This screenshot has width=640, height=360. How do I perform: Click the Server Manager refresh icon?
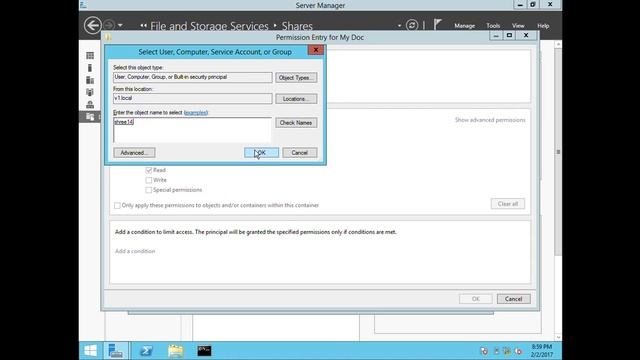pos(412,25)
